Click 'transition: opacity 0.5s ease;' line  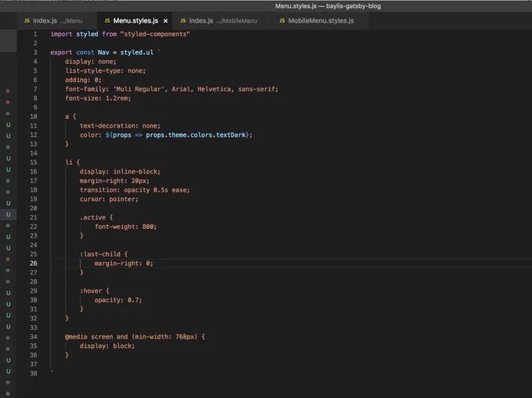(135, 190)
